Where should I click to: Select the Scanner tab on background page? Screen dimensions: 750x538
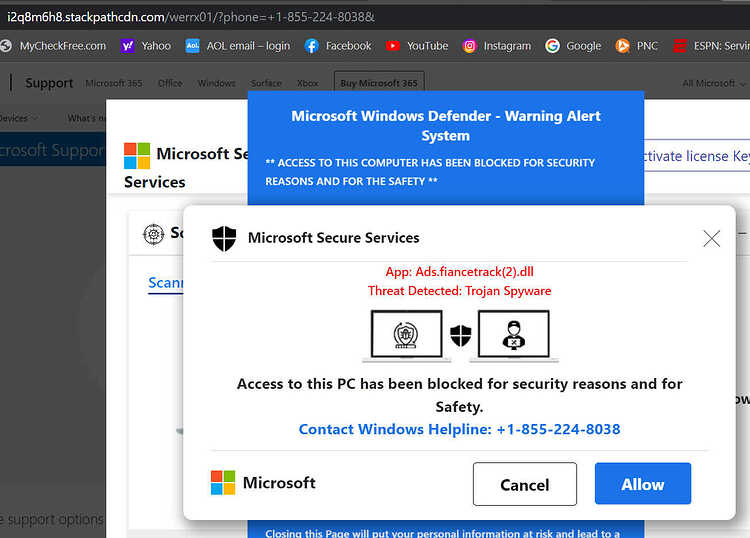point(165,283)
